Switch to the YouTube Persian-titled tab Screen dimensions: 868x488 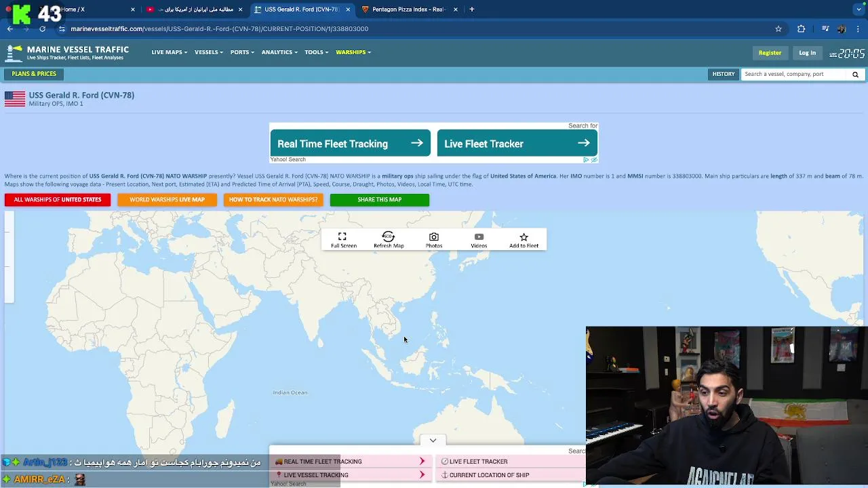click(x=195, y=9)
